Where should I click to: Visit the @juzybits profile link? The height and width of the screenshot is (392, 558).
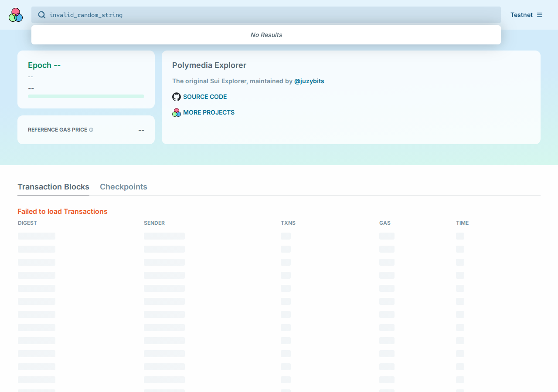point(309,81)
